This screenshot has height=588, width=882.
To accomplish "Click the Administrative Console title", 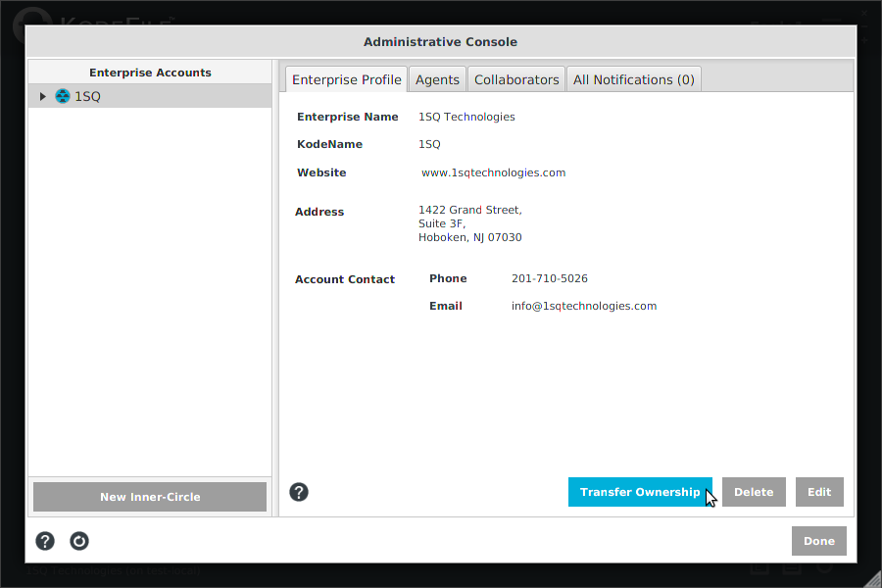I will click(x=440, y=41).
